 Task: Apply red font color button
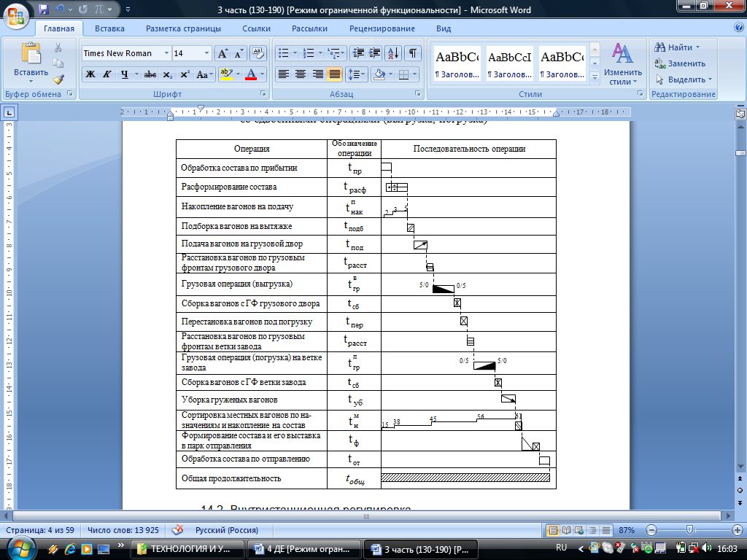tap(251, 74)
